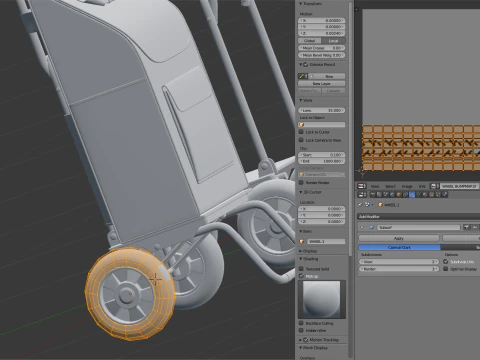Expand the Motion Tracking panel
This screenshot has width=480, height=360.
point(301,340)
